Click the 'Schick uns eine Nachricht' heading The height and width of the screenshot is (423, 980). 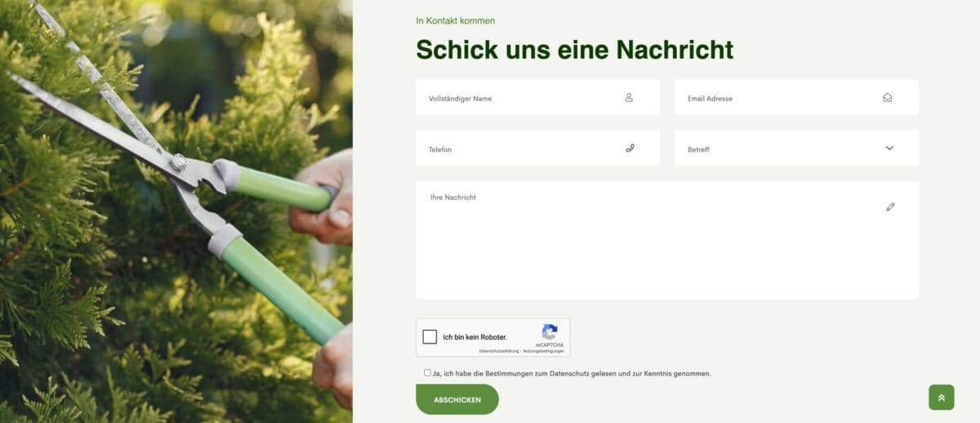click(575, 49)
